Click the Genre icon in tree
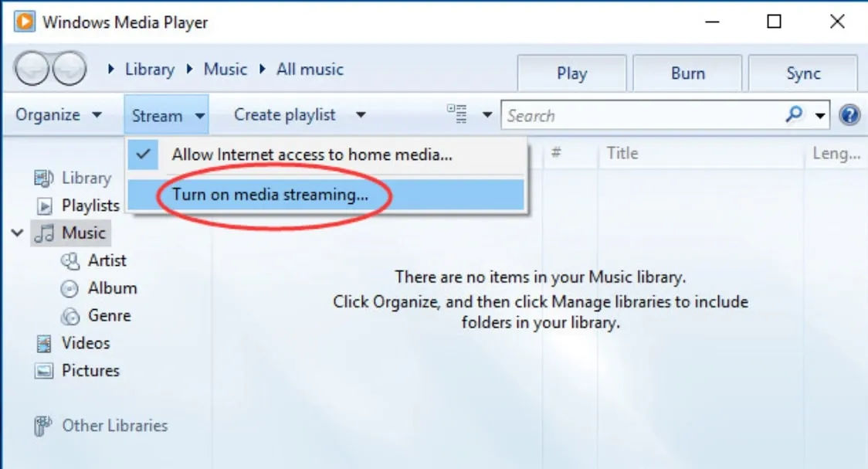 70,316
